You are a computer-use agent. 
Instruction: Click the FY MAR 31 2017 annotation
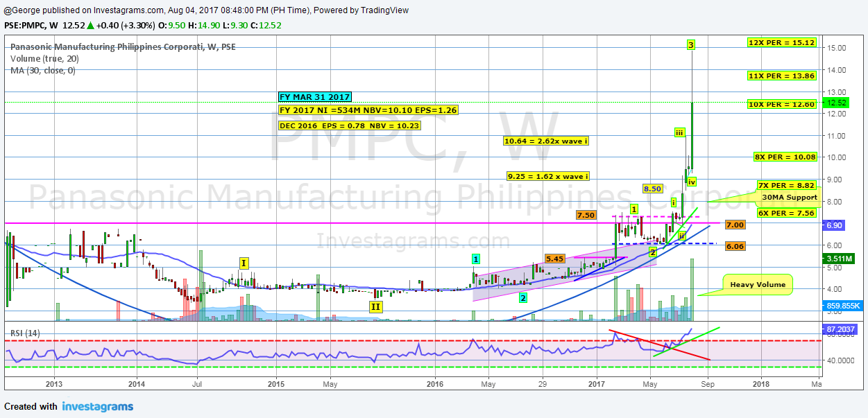tap(314, 96)
